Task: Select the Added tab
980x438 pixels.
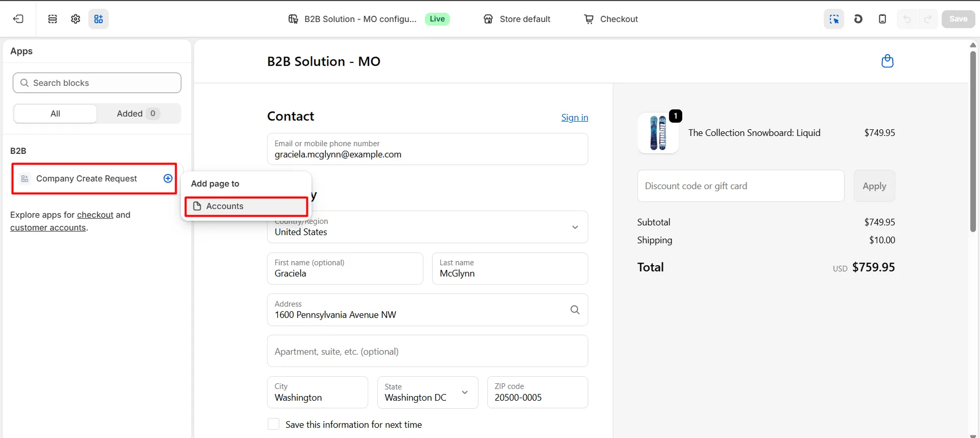Action: [x=138, y=113]
